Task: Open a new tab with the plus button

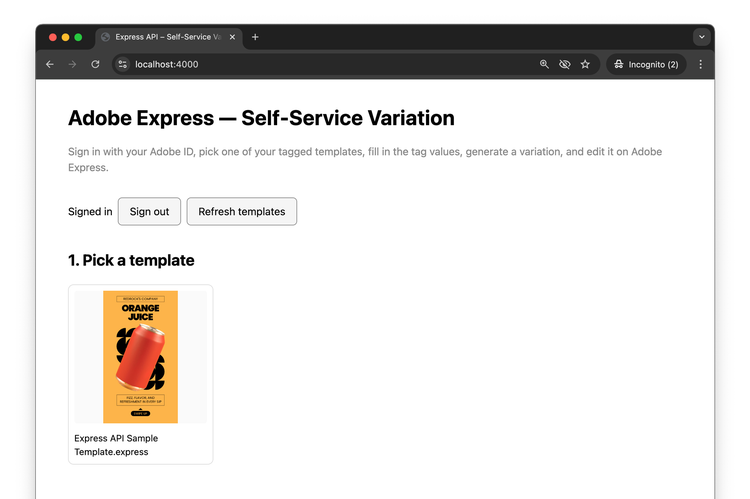Action: 255,37
